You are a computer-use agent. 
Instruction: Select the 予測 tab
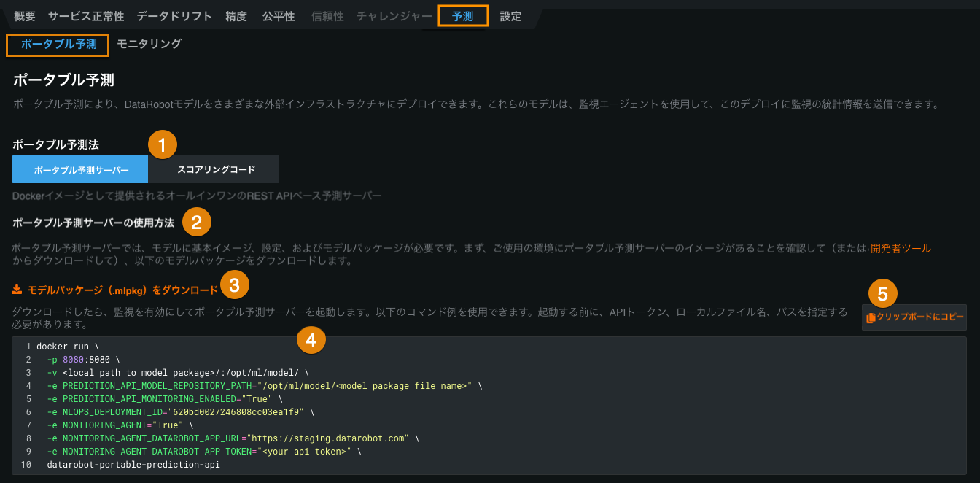(462, 16)
